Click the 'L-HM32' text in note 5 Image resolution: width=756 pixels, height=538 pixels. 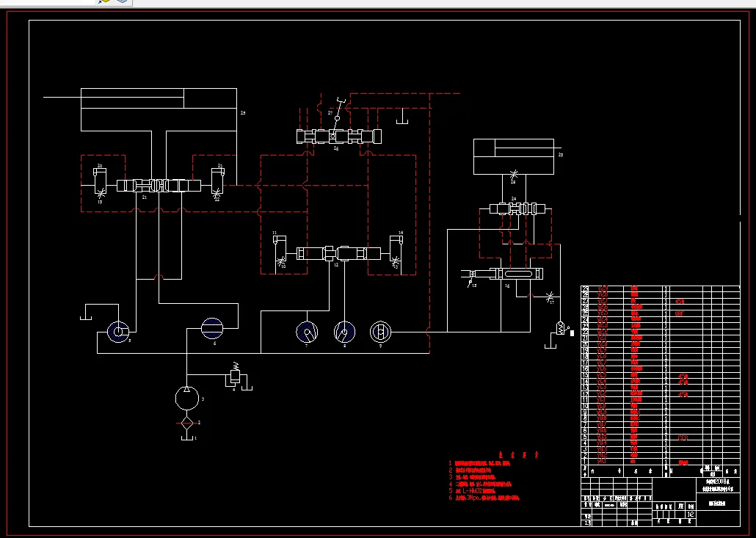coord(473,491)
